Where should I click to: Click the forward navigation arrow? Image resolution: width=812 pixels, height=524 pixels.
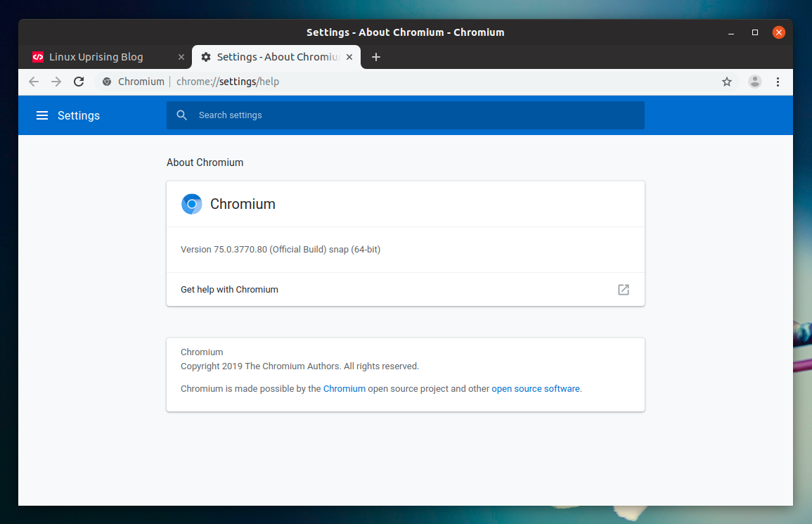[56, 82]
